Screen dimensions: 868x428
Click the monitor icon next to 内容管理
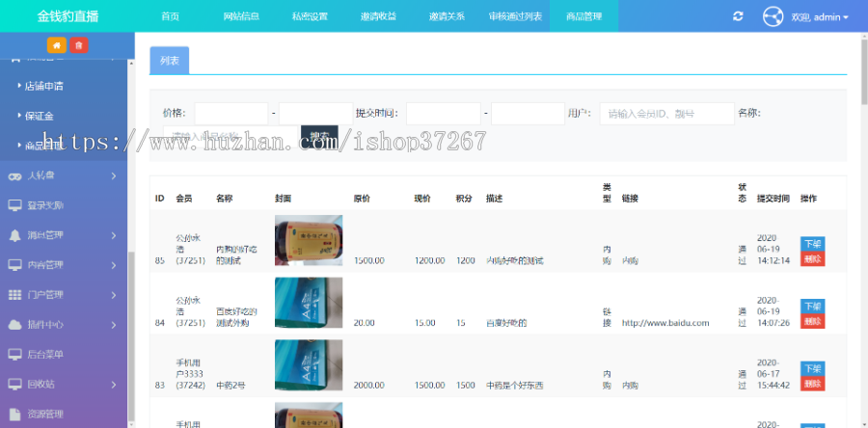[14, 265]
